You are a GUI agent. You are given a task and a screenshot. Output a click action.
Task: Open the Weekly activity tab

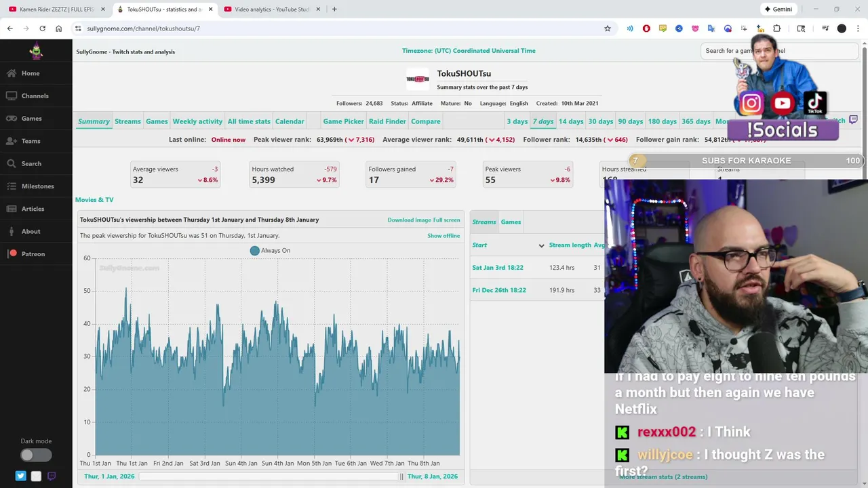coord(197,121)
